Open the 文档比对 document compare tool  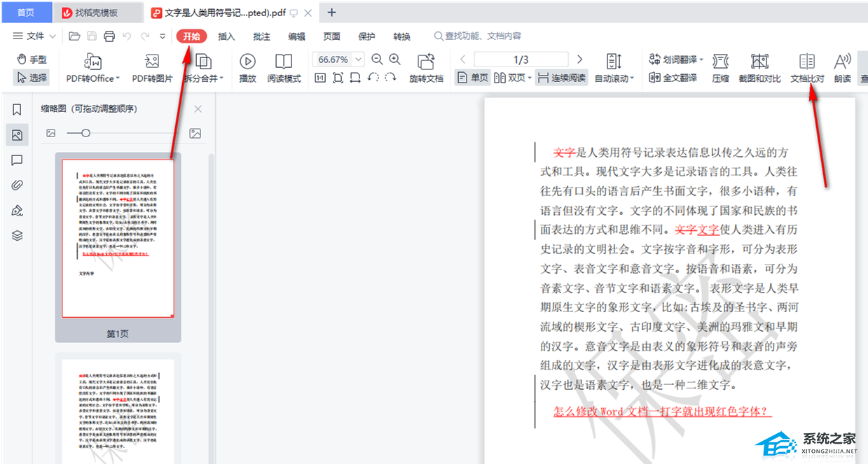click(807, 69)
